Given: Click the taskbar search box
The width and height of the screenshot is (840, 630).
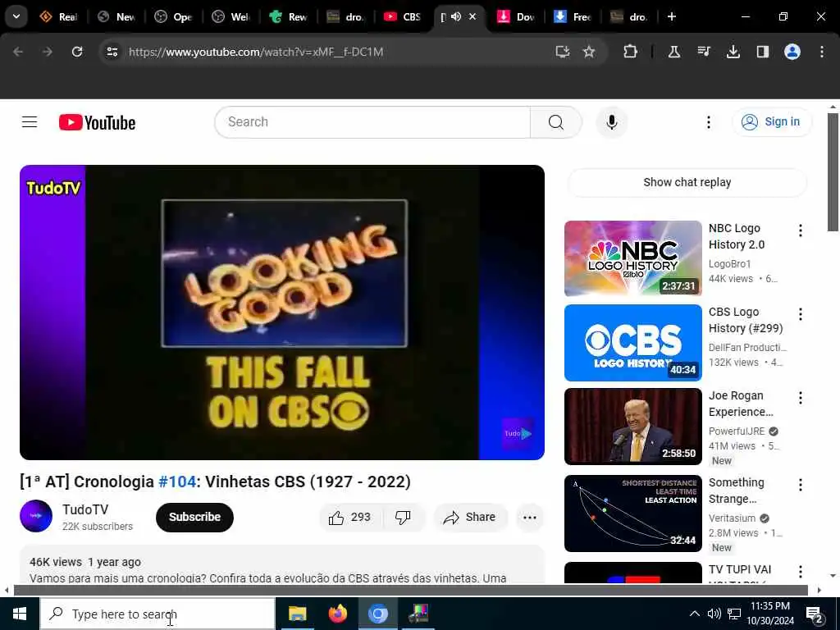Looking at the screenshot, I should click(157, 614).
